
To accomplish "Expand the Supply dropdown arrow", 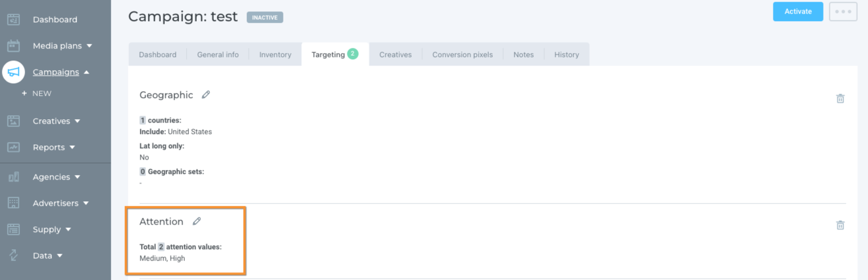I will tap(68, 229).
